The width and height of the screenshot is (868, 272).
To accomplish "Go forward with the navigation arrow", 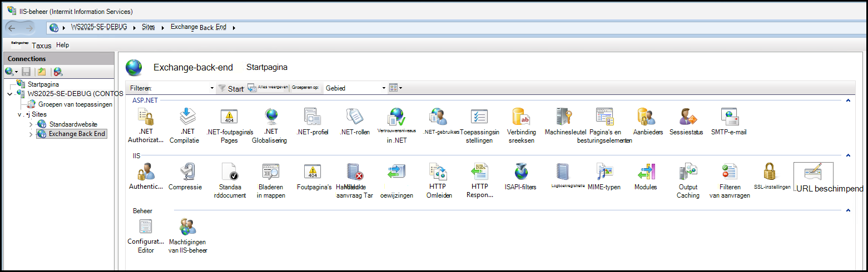I will [29, 27].
